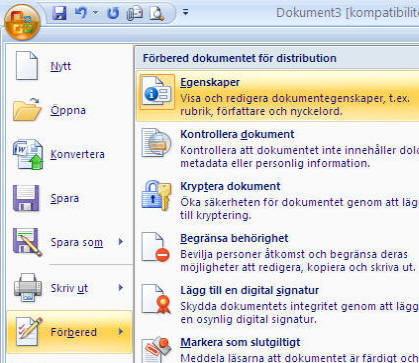Click the Kontrollera dokument inspector icon

[156, 143]
